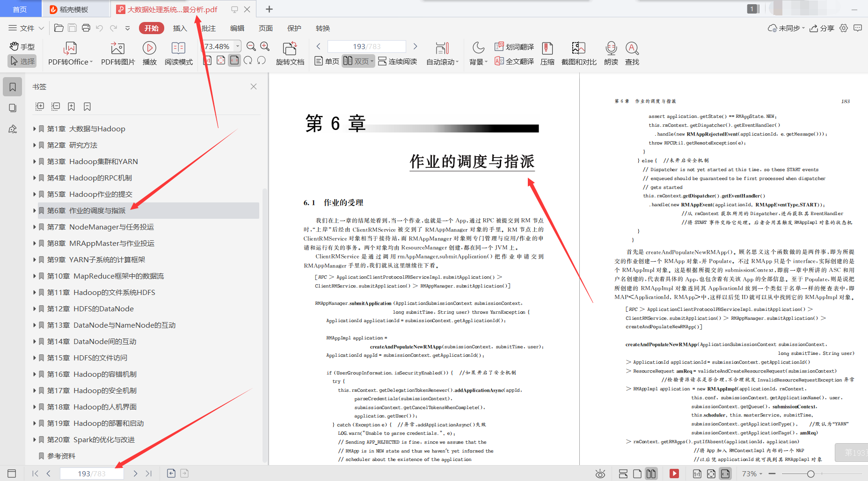Image resolution: width=868 pixels, height=481 pixels.
Task: Activate the Select tool (选择)
Action: coord(22,61)
